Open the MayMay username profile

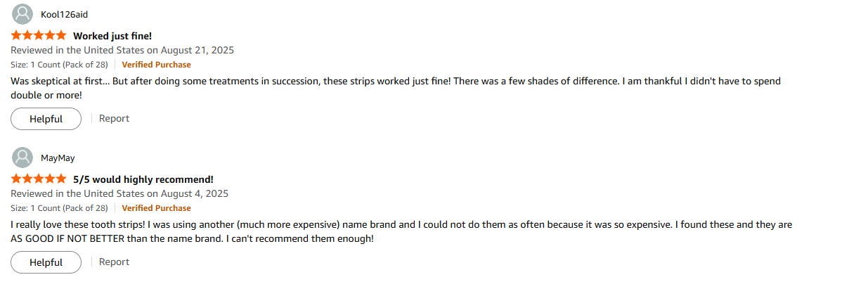coord(58,158)
